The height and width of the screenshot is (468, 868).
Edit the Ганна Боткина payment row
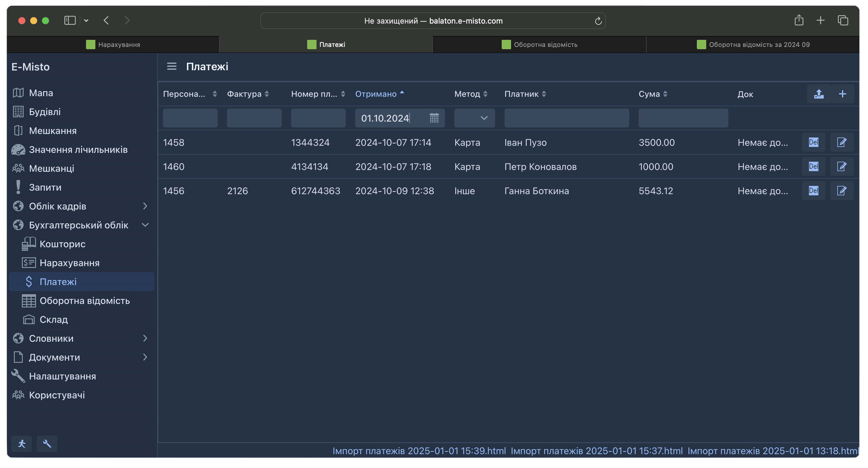point(842,191)
